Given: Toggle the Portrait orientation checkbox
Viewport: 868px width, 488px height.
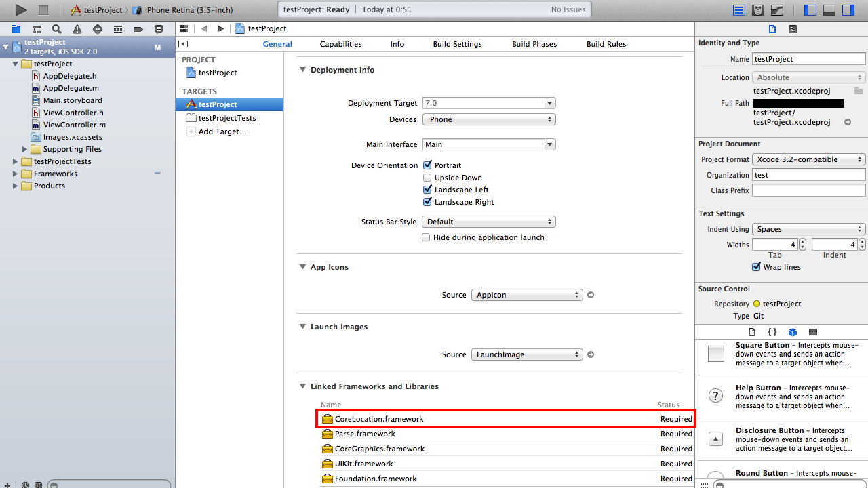Looking at the screenshot, I should pos(427,165).
